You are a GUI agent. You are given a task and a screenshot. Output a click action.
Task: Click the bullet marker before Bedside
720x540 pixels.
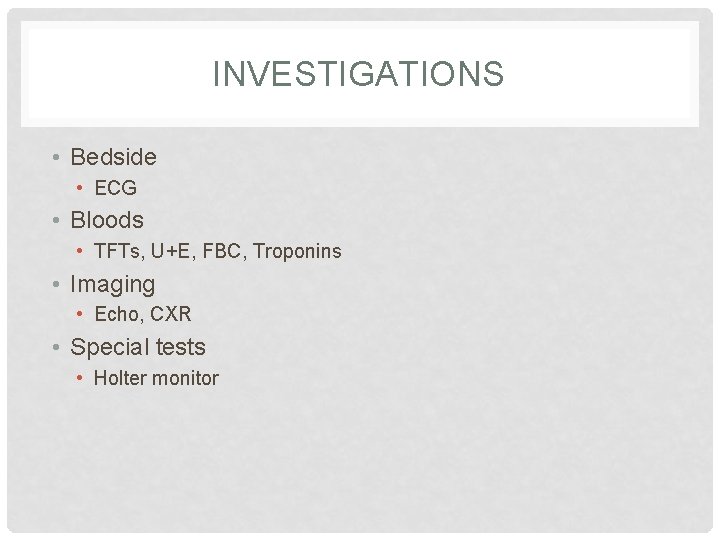pyautogui.click(x=58, y=158)
